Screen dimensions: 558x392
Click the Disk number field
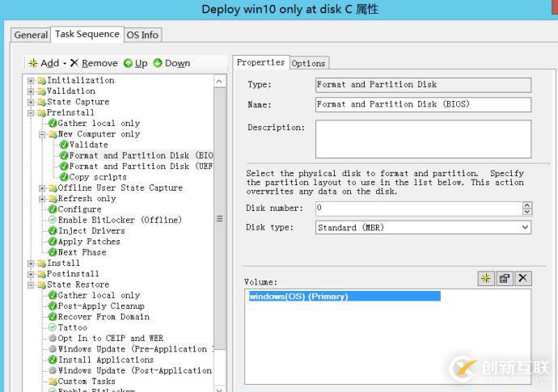click(x=419, y=208)
